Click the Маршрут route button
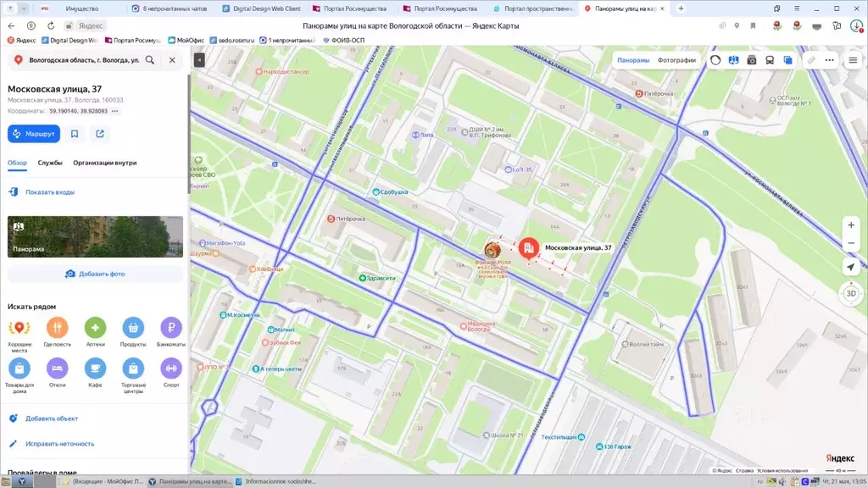Image resolution: width=868 pixels, height=488 pixels. tap(34, 133)
